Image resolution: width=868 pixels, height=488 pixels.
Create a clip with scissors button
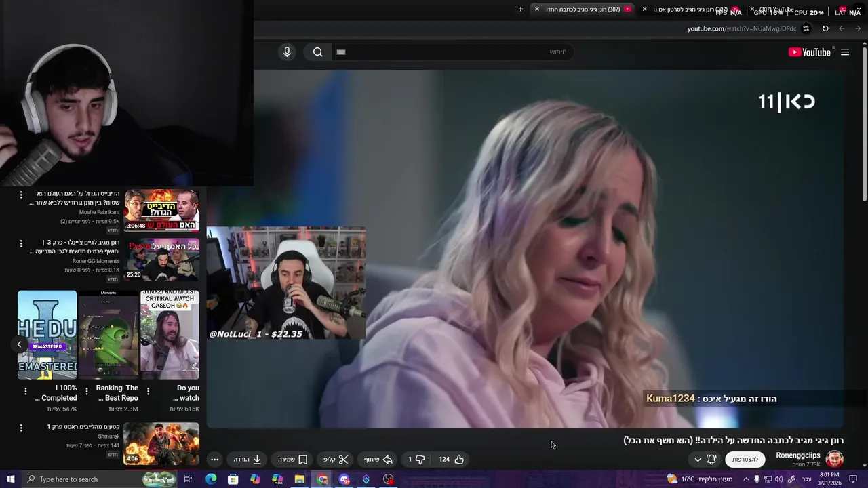(336, 459)
